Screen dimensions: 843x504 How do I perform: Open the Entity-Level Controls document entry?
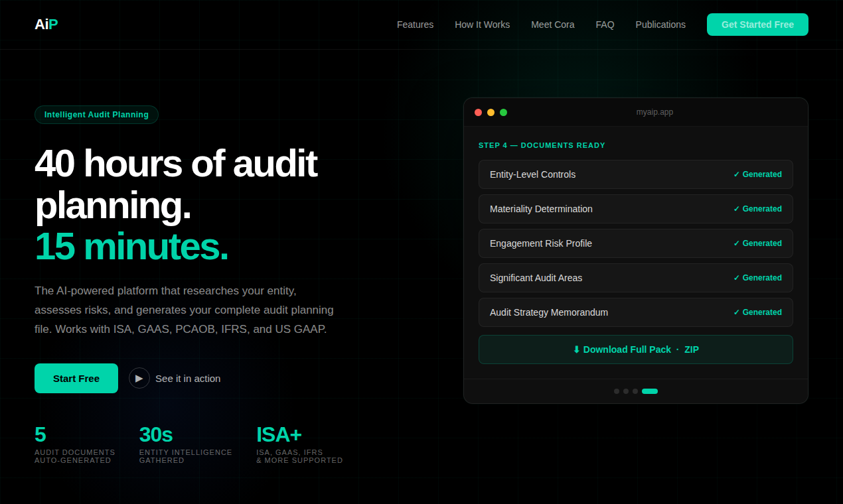point(635,174)
